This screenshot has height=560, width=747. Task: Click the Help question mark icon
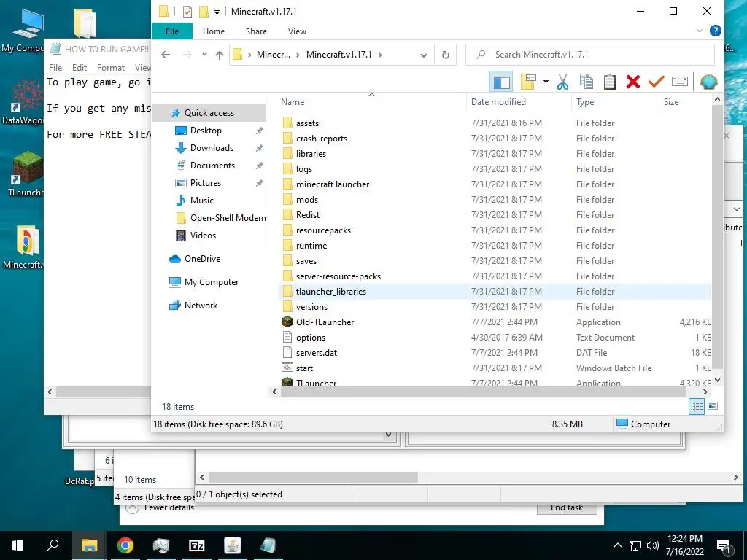715,31
